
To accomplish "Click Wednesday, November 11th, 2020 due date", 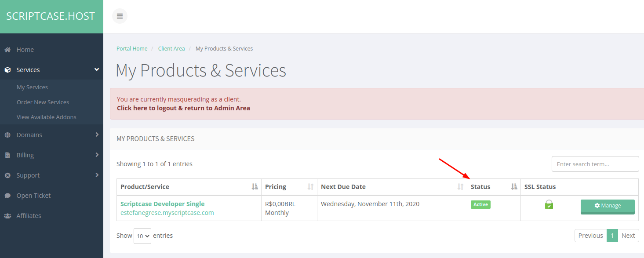I will tap(370, 204).
